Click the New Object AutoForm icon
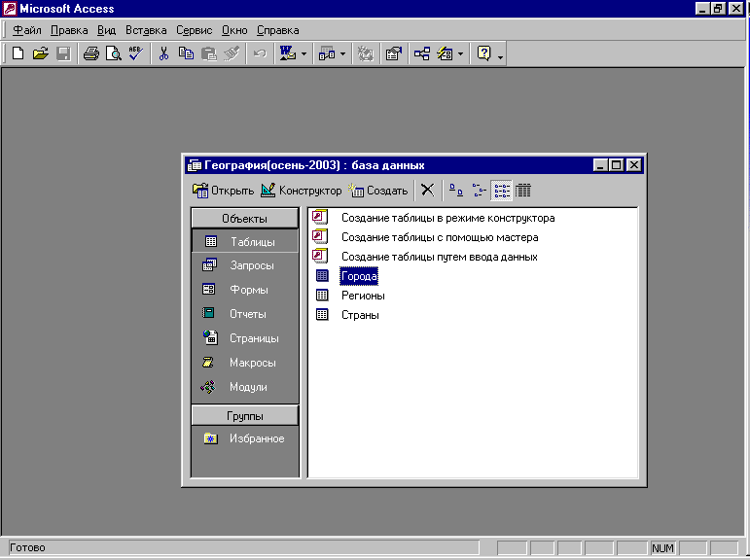Image resolution: width=750 pixels, height=560 pixels. point(445,53)
